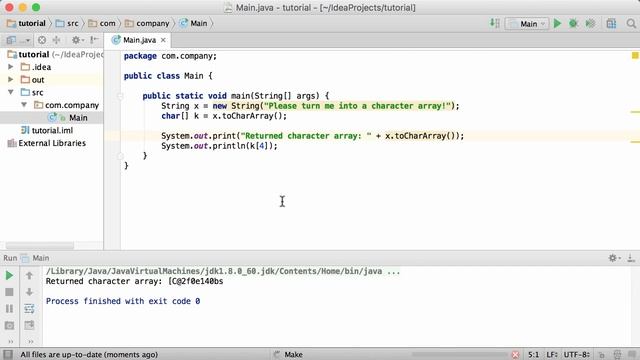640x360 pixels.
Task: Hide the Run tool window
Action: (x=631, y=258)
